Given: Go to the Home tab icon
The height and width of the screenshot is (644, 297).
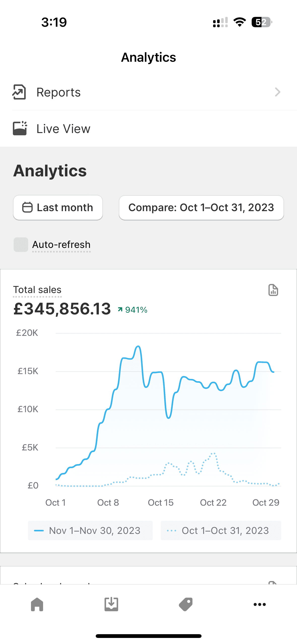Looking at the screenshot, I should [x=37, y=604].
